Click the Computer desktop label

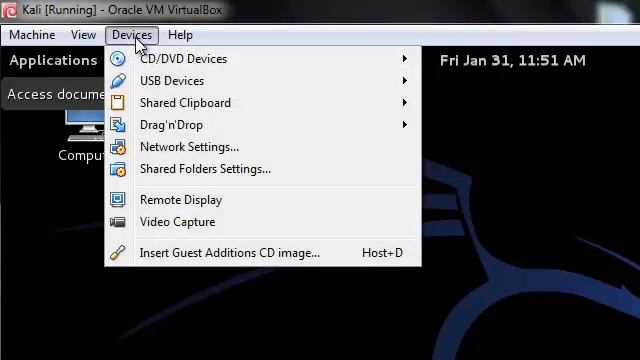tap(81, 156)
